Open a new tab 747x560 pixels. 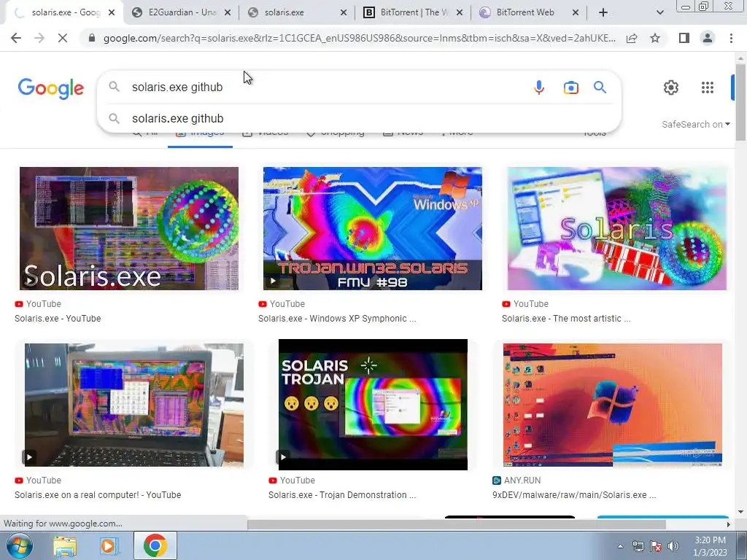click(603, 12)
